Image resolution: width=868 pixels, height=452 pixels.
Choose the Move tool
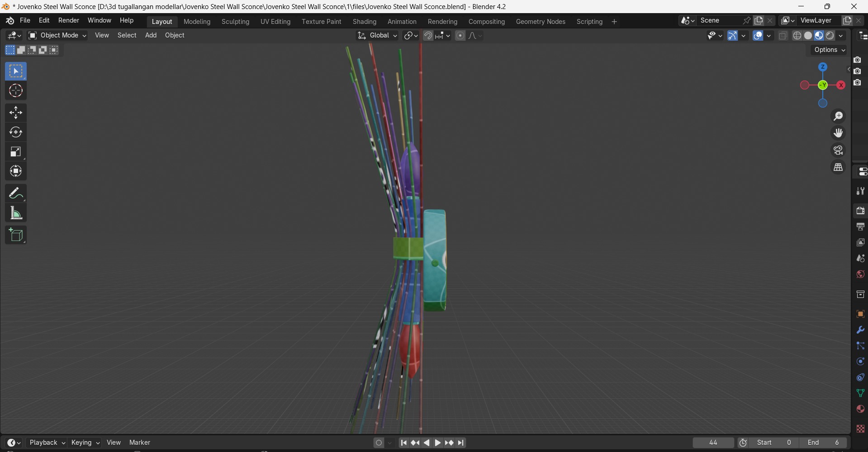16,113
